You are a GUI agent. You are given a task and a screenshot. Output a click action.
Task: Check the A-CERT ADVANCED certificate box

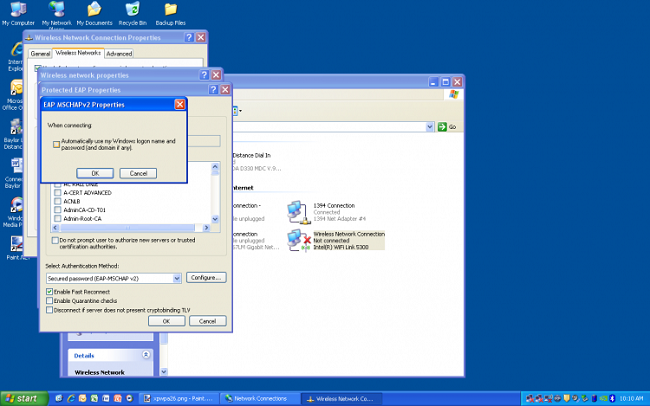(x=58, y=193)
